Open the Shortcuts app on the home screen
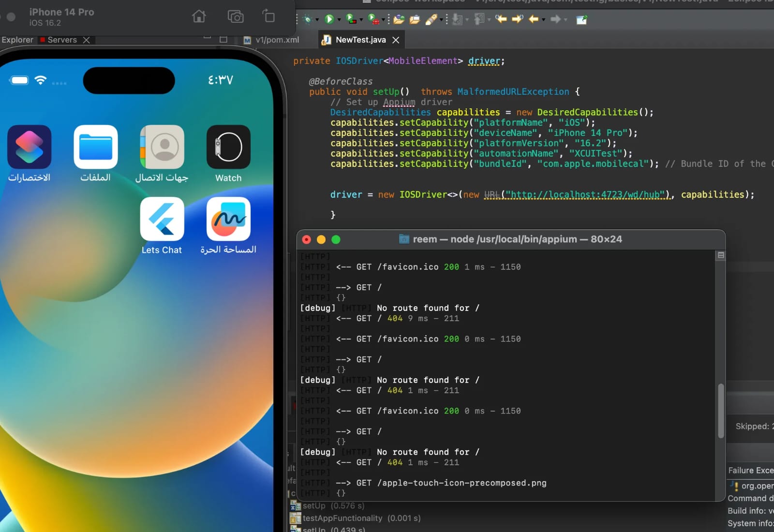This screenshot has width=774, height=532. (x=29, y=147)
